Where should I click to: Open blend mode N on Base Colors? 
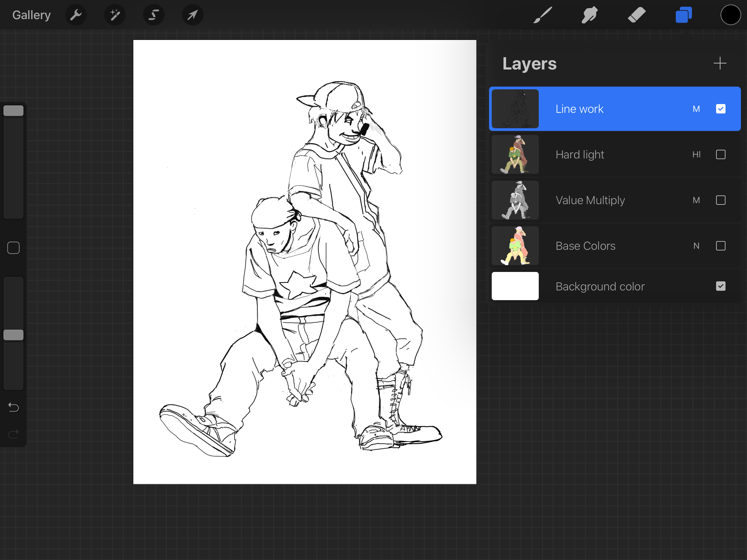(x=696, y=246)
